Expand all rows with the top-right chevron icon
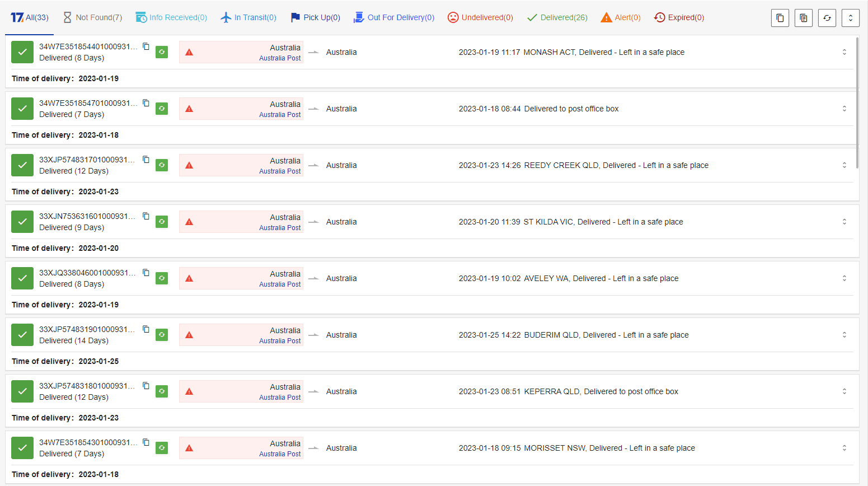Viewport: 868px width, 486px height. (x=851, y=17)
